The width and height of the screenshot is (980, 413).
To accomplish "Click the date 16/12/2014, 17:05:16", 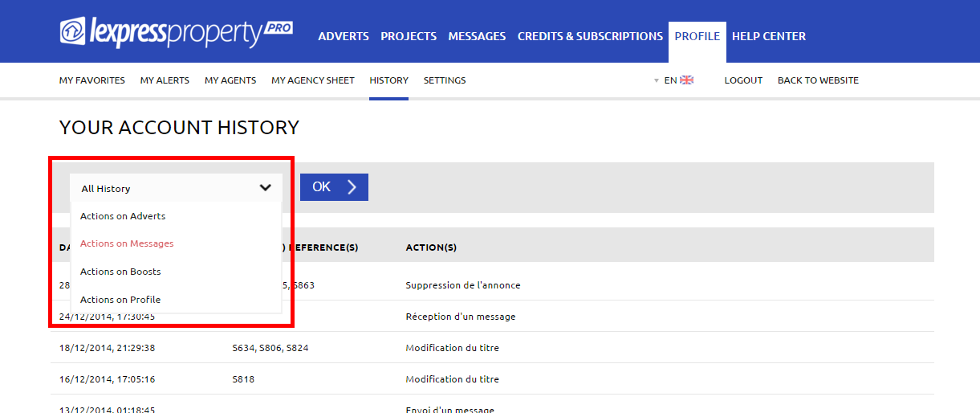I will point(108,379).
